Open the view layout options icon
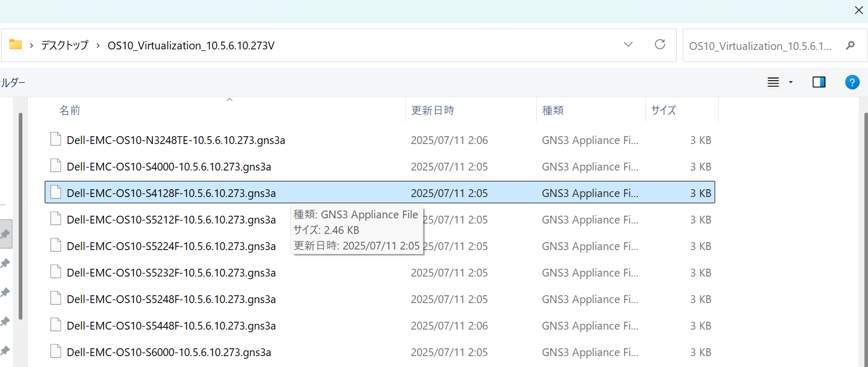Viewport: 868px width, 367px height. pos(773,82)
